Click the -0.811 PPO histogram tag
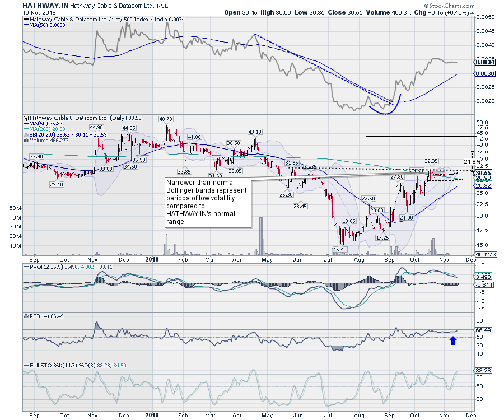The image size is (504, 420). click(483, 284)
